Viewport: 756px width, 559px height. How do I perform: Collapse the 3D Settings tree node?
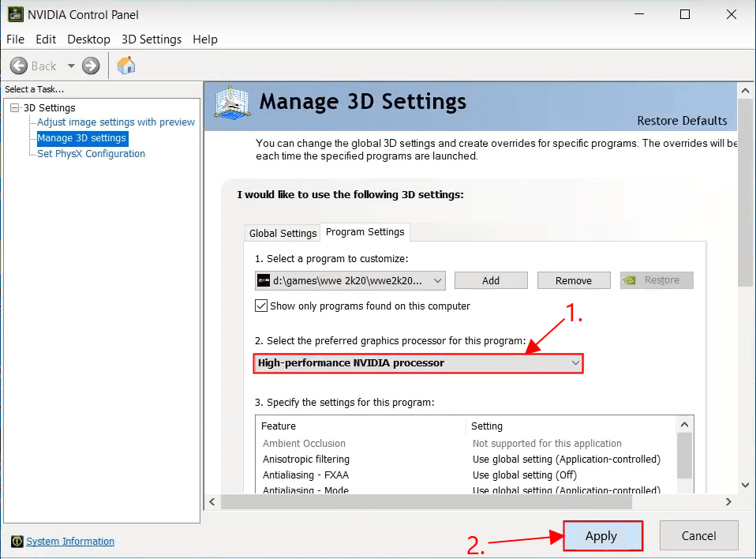coord(15,107)
